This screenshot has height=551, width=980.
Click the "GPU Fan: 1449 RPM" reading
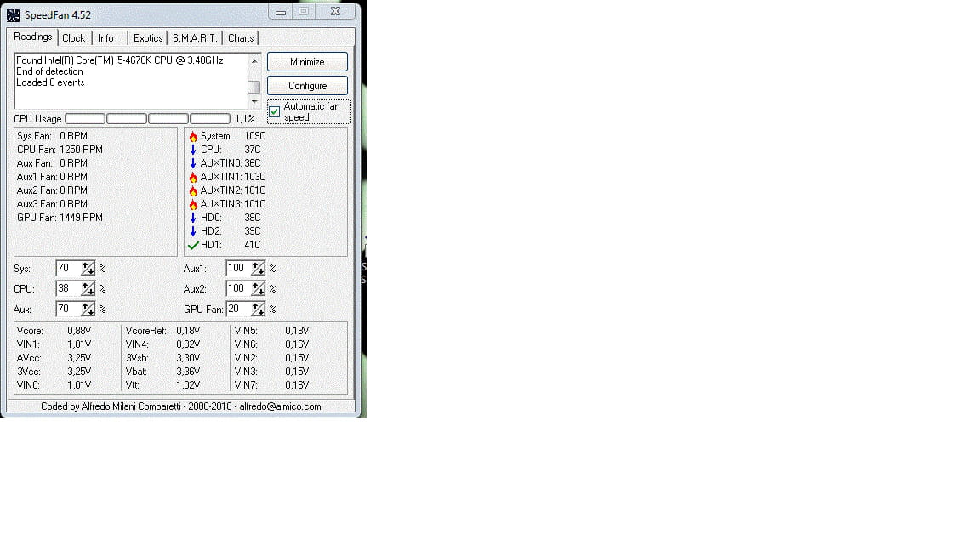[x=60, y=218]
